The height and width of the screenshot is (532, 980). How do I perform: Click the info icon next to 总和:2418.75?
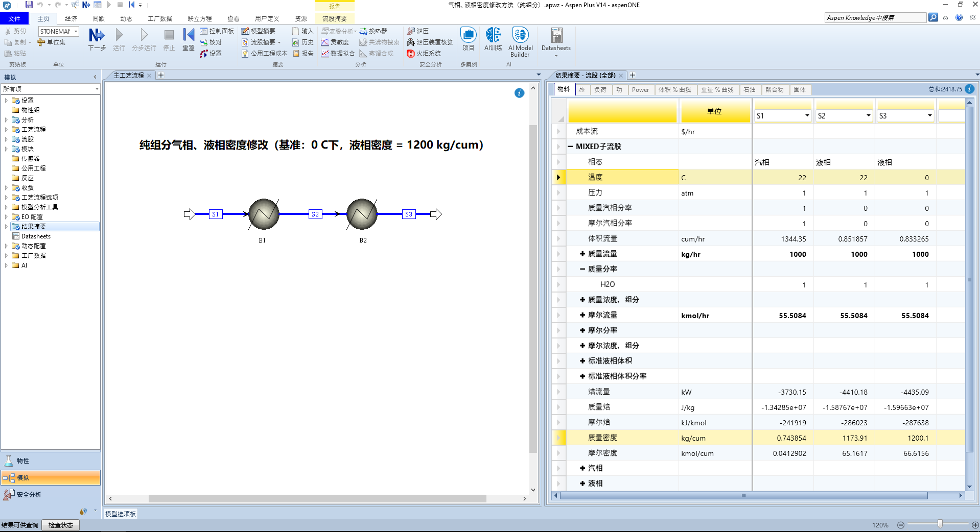coord(969,89)
